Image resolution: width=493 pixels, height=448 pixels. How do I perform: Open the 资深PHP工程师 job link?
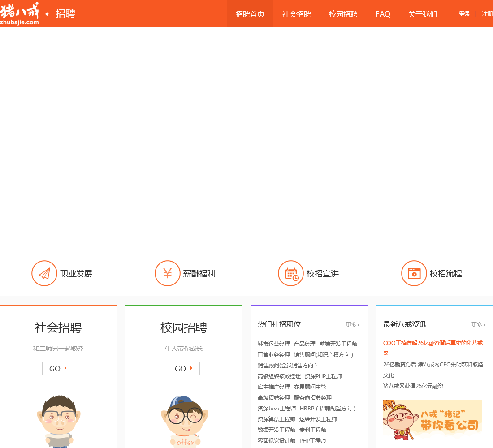tap(323, 376)
